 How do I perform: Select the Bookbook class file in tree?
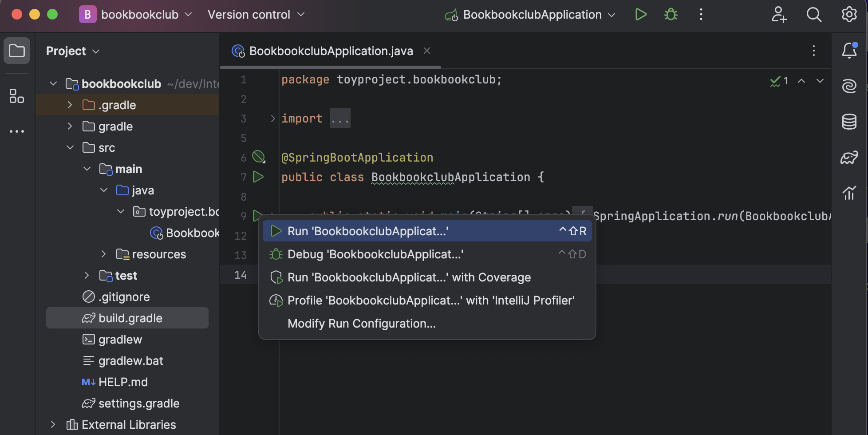point(185,233)
